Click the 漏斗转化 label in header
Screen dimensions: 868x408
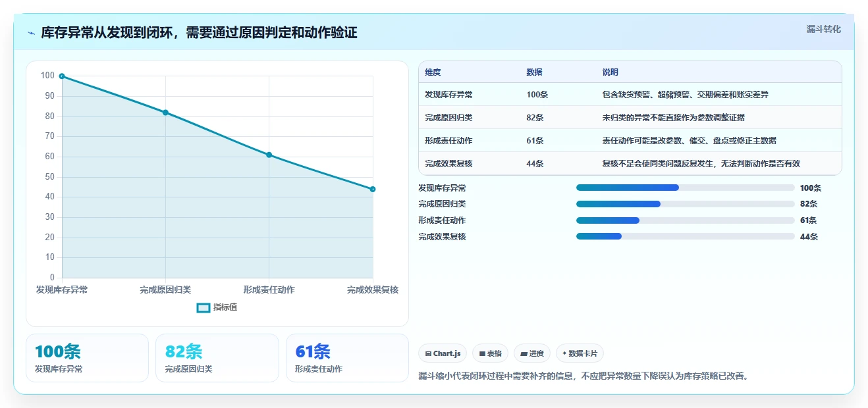pos(823,30)
